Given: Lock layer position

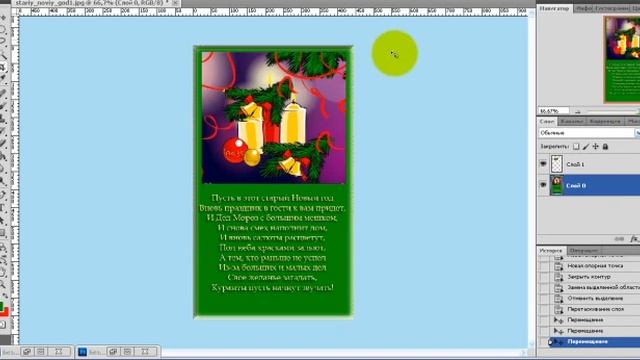Looking at the screenshot, I should click(x=596, y=147).
